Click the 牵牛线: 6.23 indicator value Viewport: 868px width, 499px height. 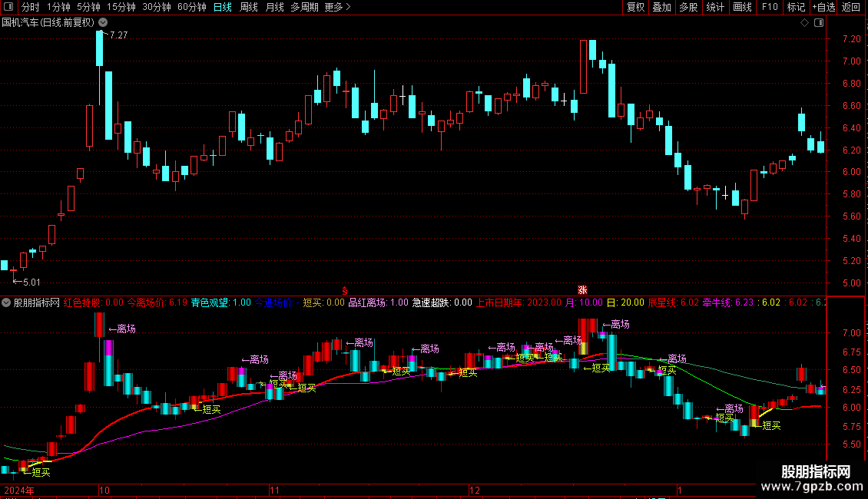728,302
